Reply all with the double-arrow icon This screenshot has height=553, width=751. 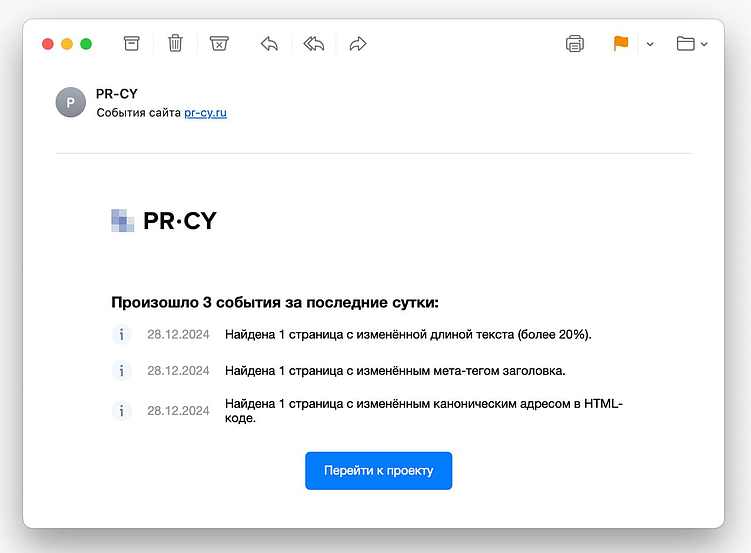tap(314, 44)
